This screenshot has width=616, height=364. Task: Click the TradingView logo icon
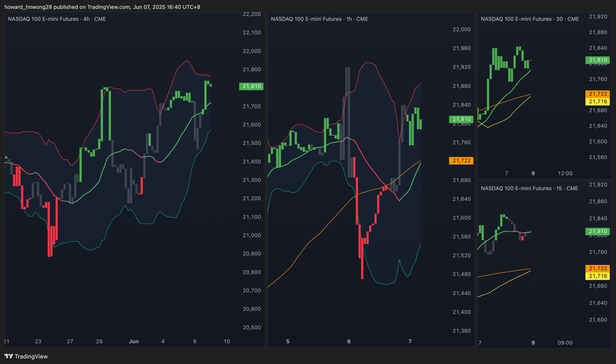coord(9,356)
